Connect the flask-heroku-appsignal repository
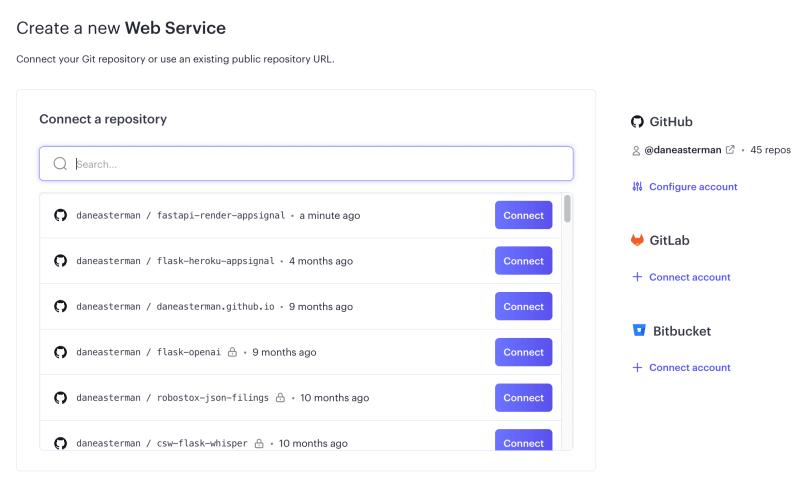This screenshot has height=481, width=800. (x=523, y=261)
